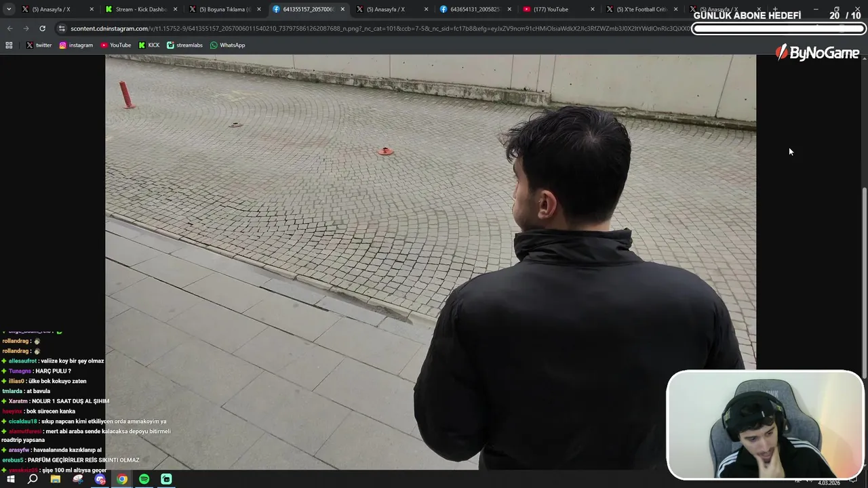This screenshot has width=868, height=488.
Task: Open the twitter bookmark
Action: 39,45
